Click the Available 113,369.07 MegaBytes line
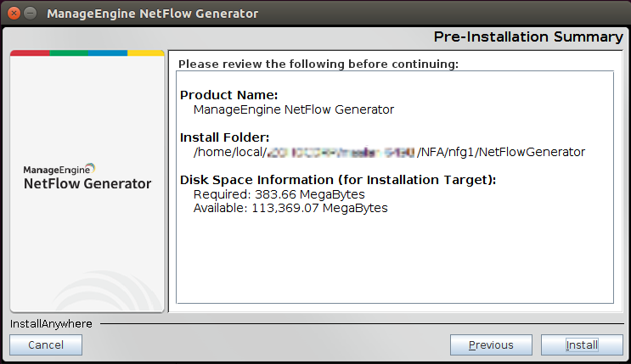Screen dimensions: 631x364 (290, 208)
